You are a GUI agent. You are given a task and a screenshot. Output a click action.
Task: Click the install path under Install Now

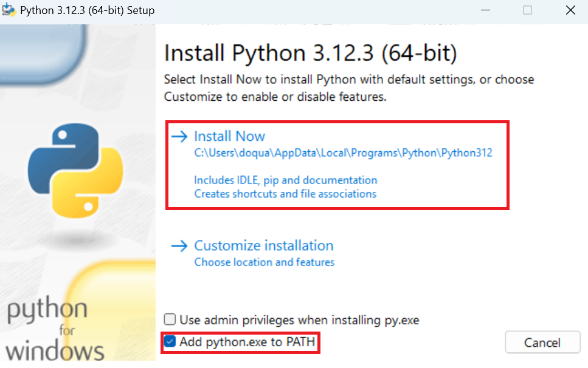tap(342, 152)
